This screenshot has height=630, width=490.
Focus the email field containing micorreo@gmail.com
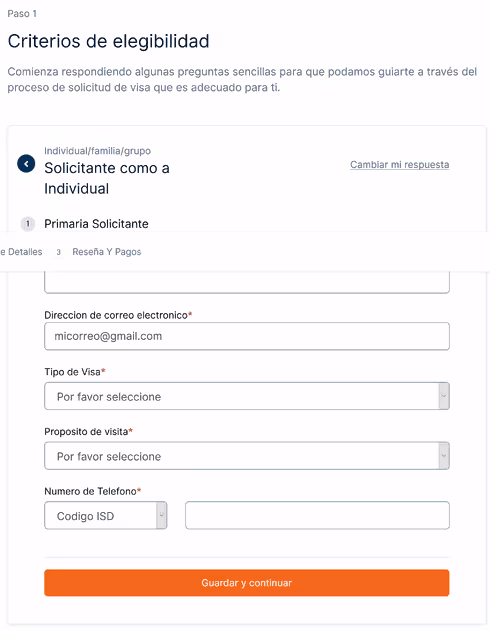pos(247,336)
